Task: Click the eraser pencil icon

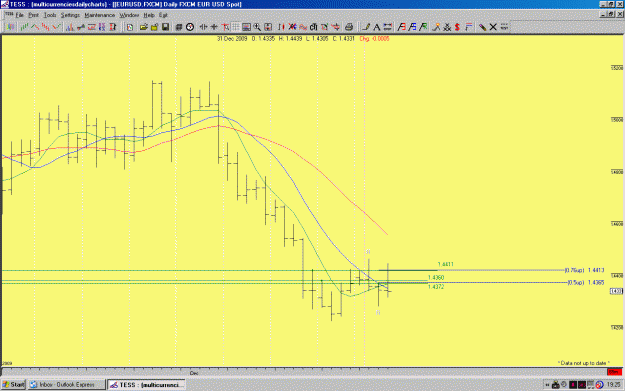Action: click(x=482, y=27)
